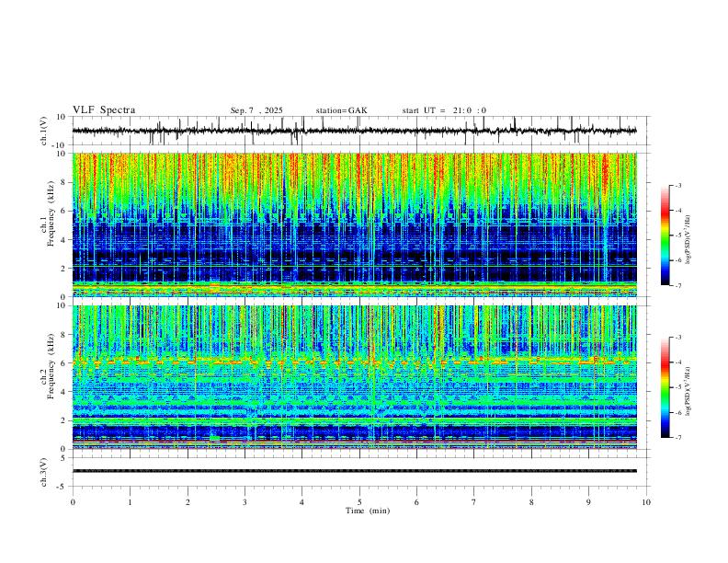The image size is (728, 563).
Task: Select the ch.2 color bar "log(PSD)" label
Action: click(688, 391)
